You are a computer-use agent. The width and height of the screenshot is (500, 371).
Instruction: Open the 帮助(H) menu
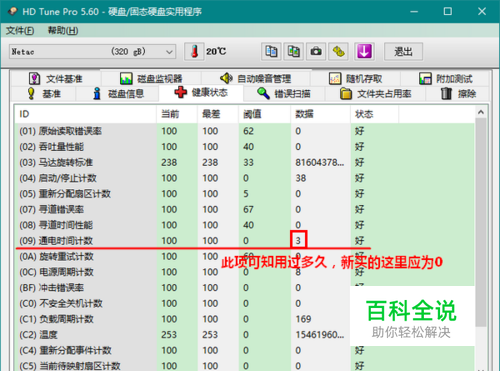tap(63, 31)
